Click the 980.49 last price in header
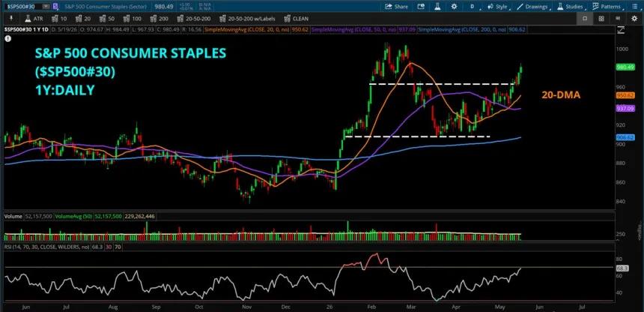644x312 pixels. 162,7
